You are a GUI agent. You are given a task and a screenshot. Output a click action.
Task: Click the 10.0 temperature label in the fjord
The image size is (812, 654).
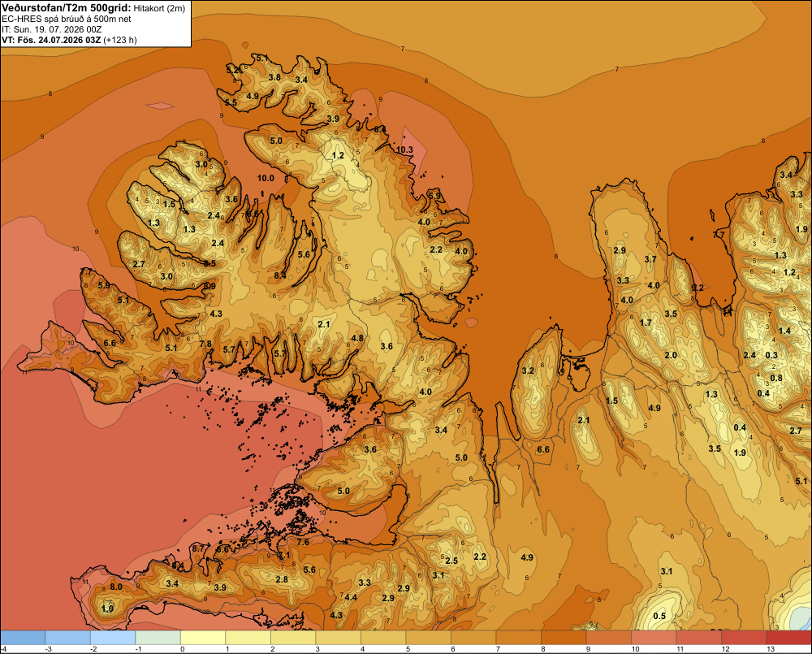[x=266, y=178]
